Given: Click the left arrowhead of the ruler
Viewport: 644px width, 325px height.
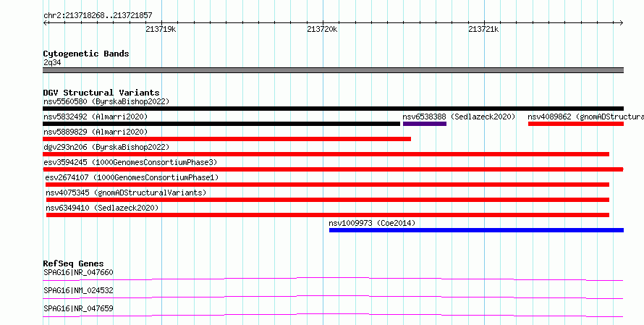Looking at the screenshot, I should point(45,22).
